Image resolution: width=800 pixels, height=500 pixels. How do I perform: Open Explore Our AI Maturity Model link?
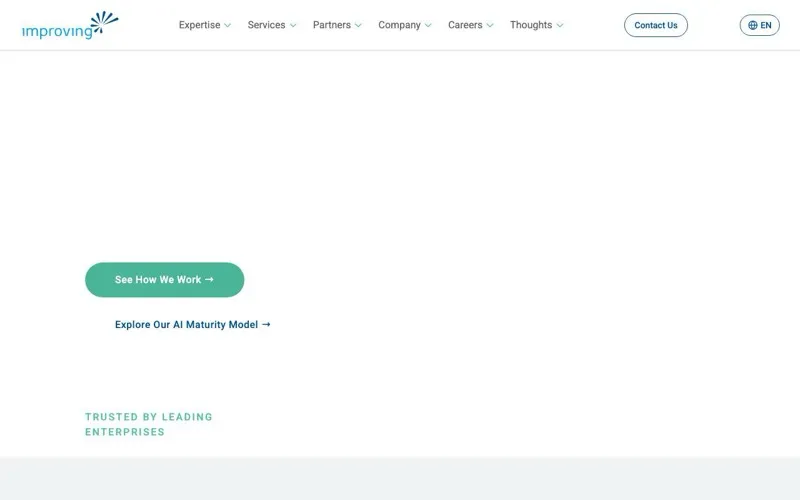[192, 324]
